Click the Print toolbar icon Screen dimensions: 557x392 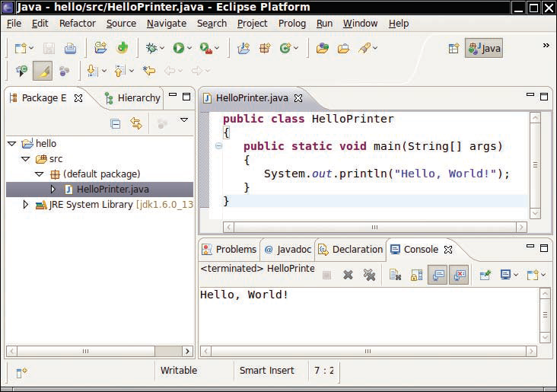coord(70,48)
